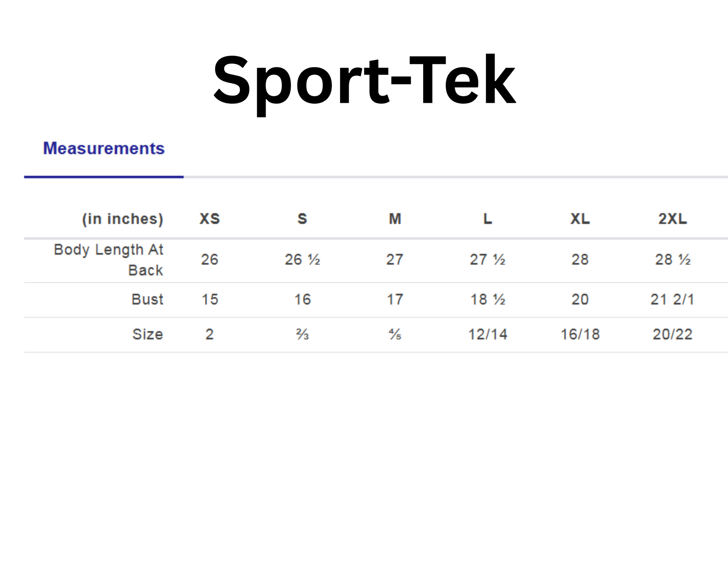Select the S size column header

click(x=302, y=219)
